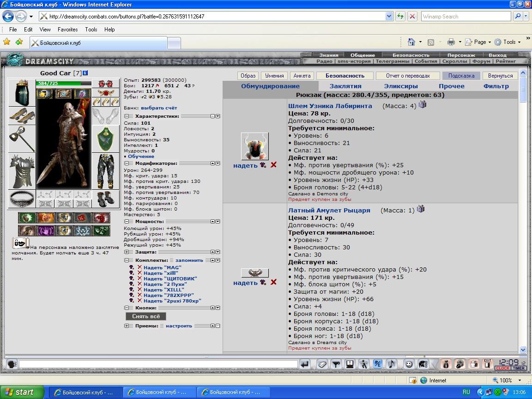Click the sound note icon in chat bar
This screenshot has width=532, height=399.
(x=391, y=364)
